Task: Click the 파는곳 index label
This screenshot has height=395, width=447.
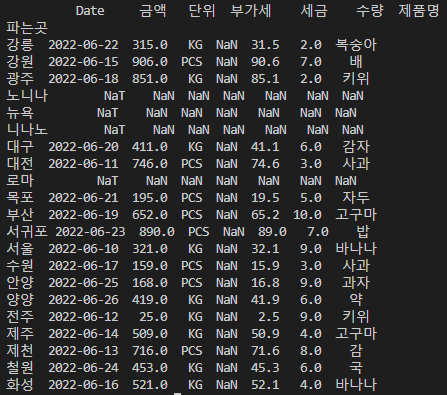Action: (27, 28)
